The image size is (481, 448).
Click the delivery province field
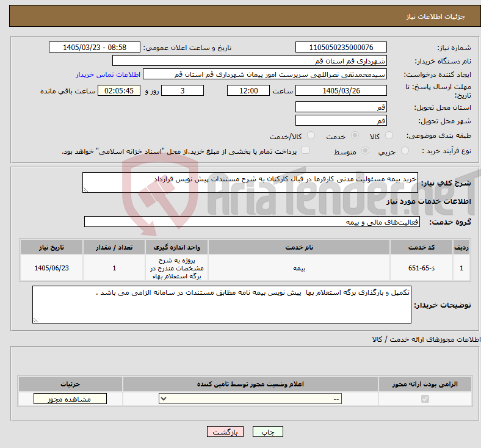point(341,107)
